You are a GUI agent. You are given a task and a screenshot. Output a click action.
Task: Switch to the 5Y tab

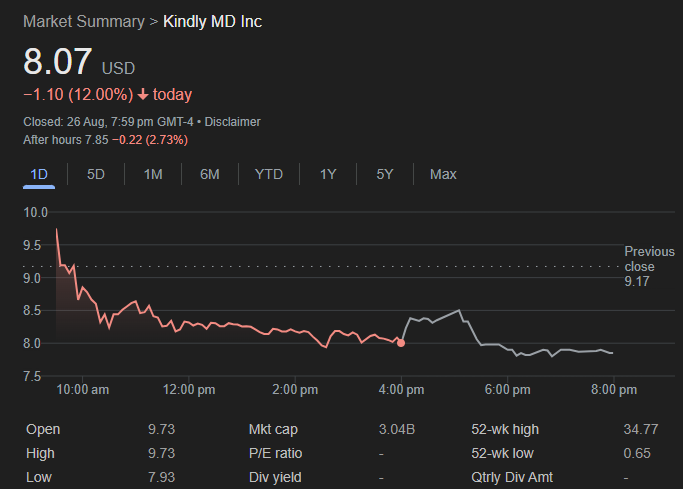tap(385, 174)
